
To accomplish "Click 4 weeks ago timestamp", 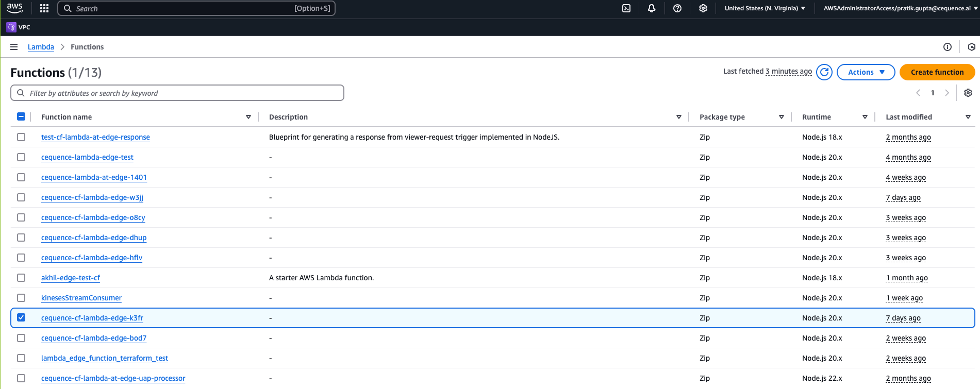I will click(906, 177).
